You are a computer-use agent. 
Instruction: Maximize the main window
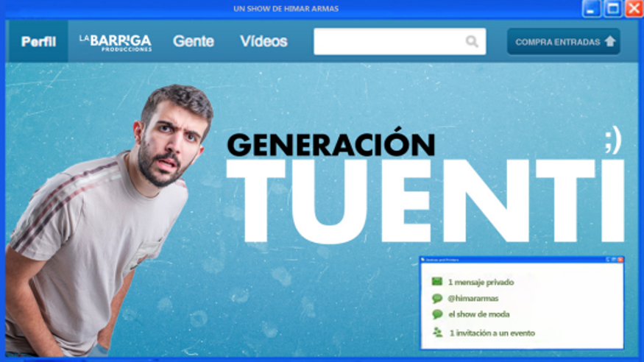coord(612,9)
